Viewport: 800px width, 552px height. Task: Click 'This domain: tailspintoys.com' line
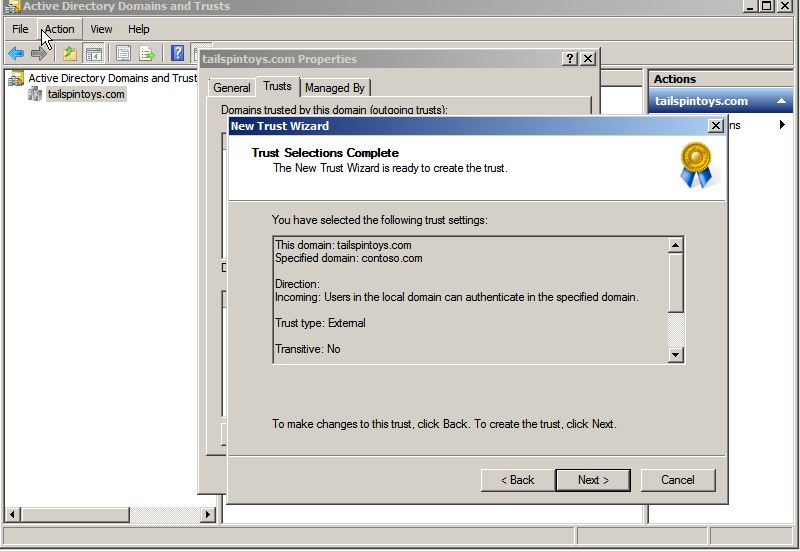tap(343, 245)
